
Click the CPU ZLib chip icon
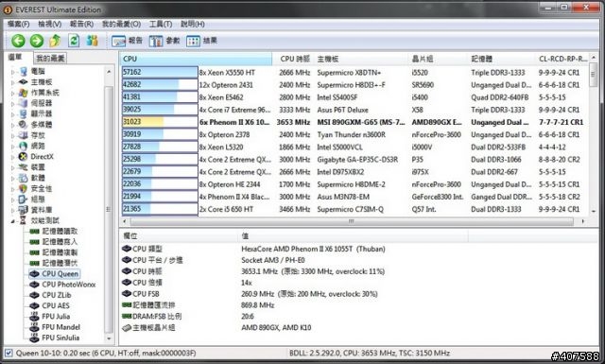pyautogui.click(x=34, y=295)
